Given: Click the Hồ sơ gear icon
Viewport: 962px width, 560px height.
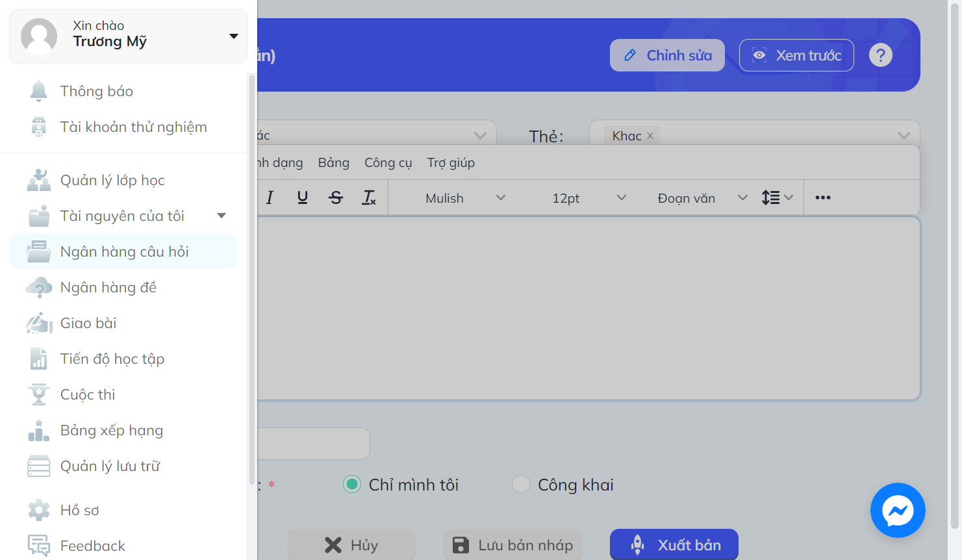Looking at the screenshot, I should pos(39,510).
